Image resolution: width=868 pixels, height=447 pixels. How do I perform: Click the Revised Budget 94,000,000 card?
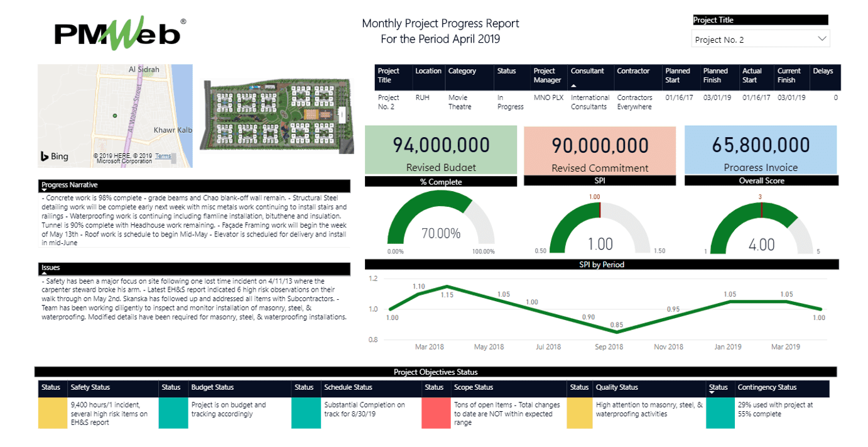[x=441, y=150]
